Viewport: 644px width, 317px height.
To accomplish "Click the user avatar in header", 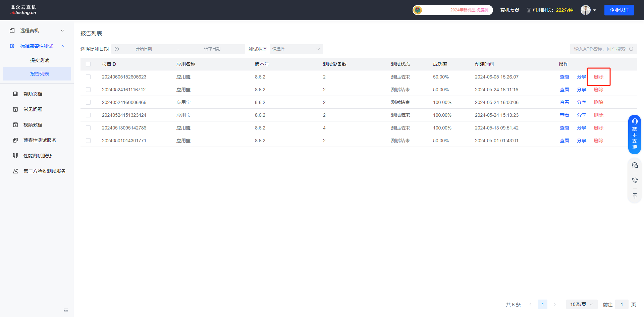I will click(x=585, y=10).
